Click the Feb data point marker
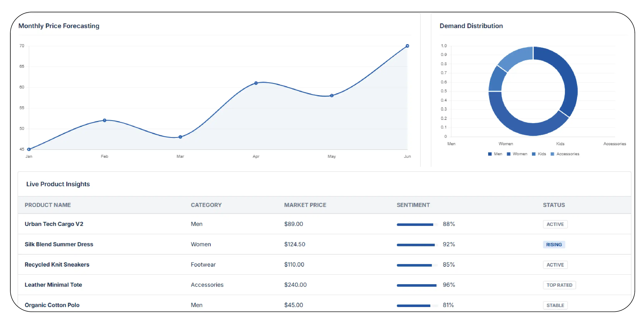The image size is (644, 320). [104, 120]
